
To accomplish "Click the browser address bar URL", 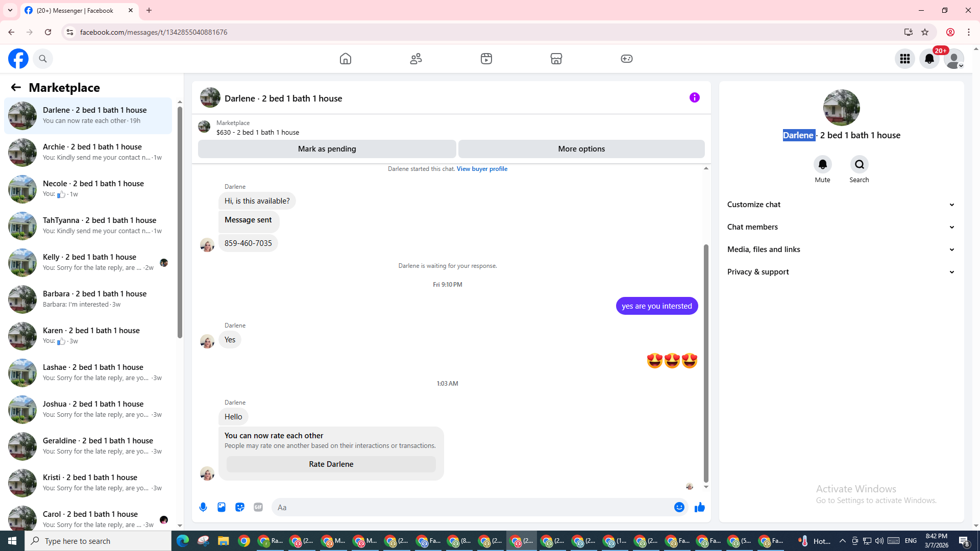I will (154, 32).
